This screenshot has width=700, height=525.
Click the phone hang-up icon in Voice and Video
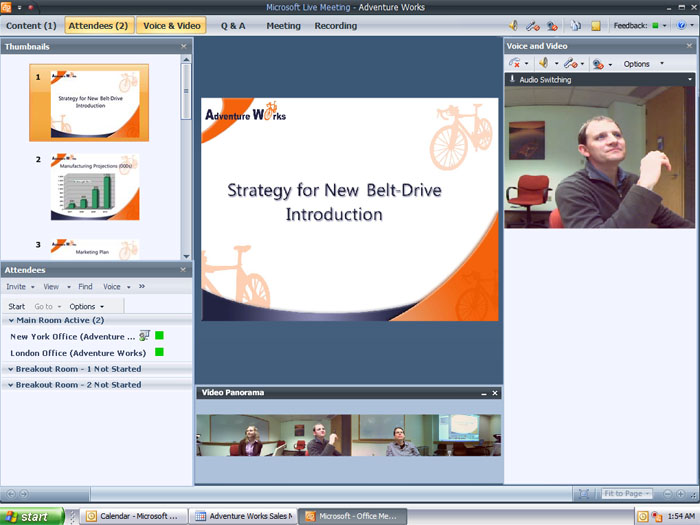[x=514, y=63]
